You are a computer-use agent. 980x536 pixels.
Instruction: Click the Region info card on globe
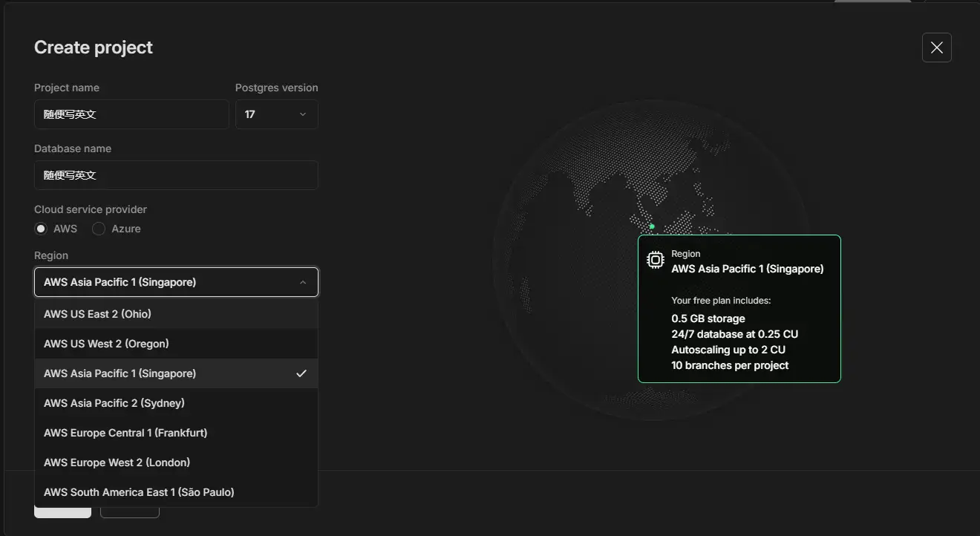click(x=739, y=327)
